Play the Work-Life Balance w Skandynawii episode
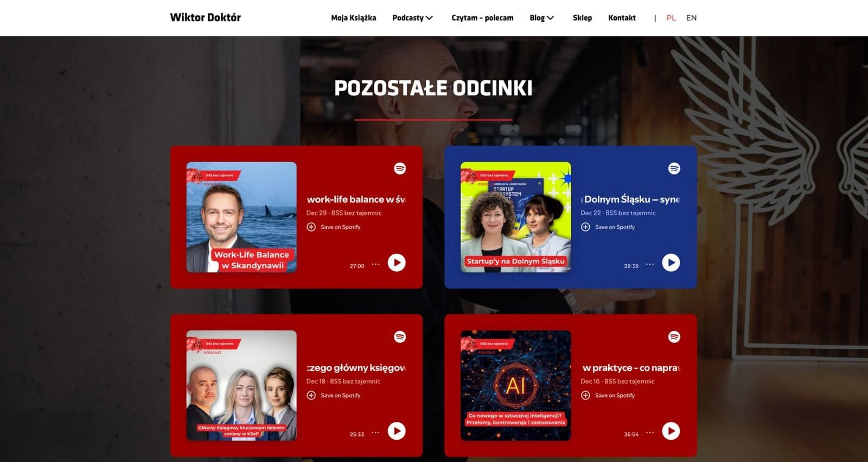The height and width of the screenshot is (462, 868). click(397, 262)
